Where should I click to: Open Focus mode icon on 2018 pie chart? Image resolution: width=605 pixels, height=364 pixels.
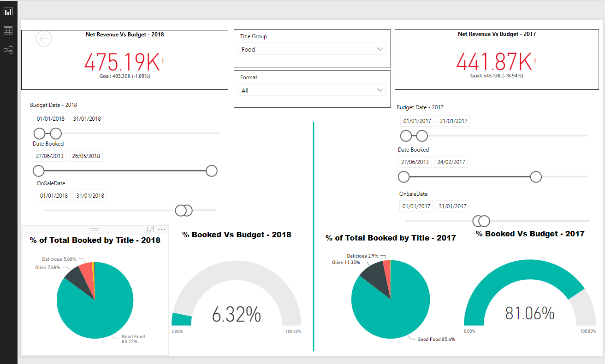(150, 229)
